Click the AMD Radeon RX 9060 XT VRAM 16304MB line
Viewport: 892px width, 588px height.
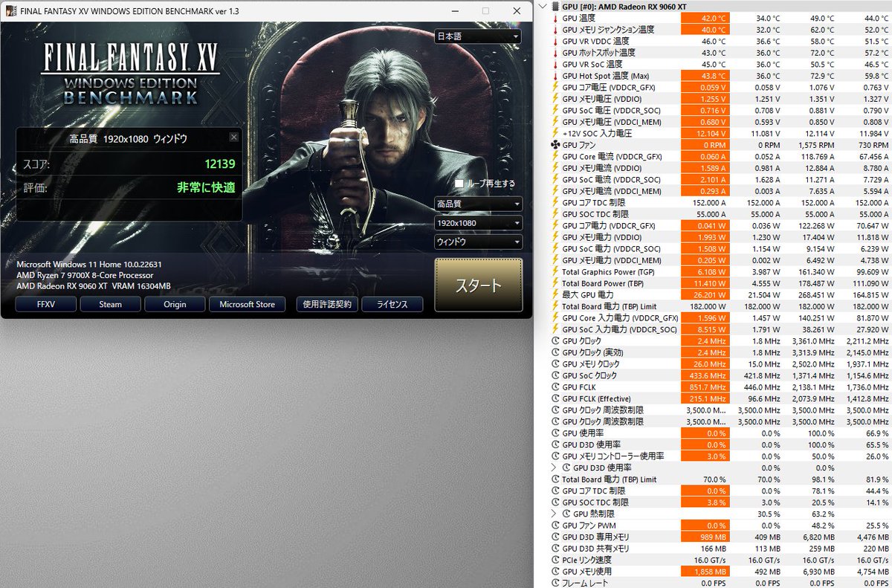pyautogui.click(x=94, y=285)
